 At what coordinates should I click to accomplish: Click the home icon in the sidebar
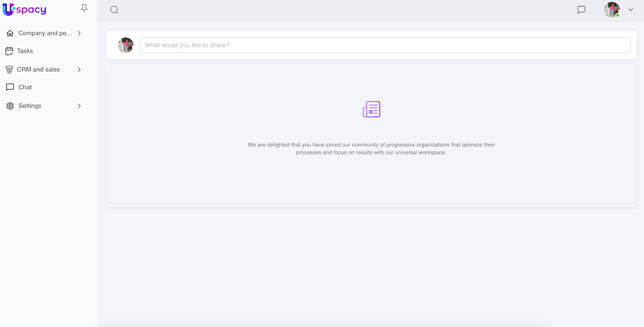10,33
